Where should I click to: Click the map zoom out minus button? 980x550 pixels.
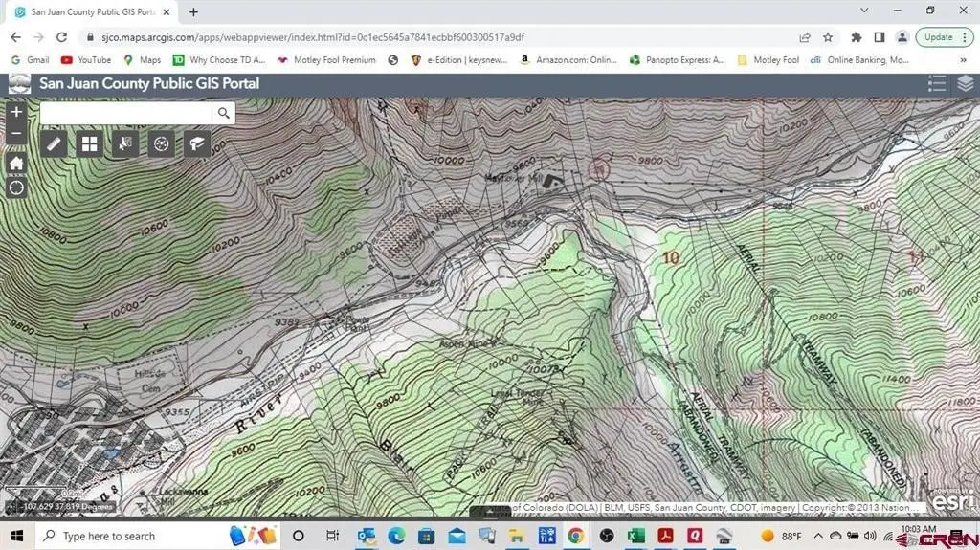point(16,135)
